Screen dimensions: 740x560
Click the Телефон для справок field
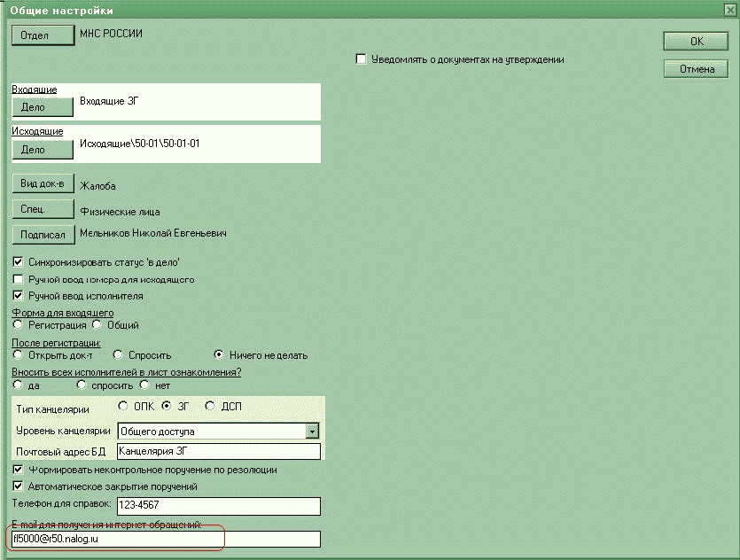click(217, 506)
